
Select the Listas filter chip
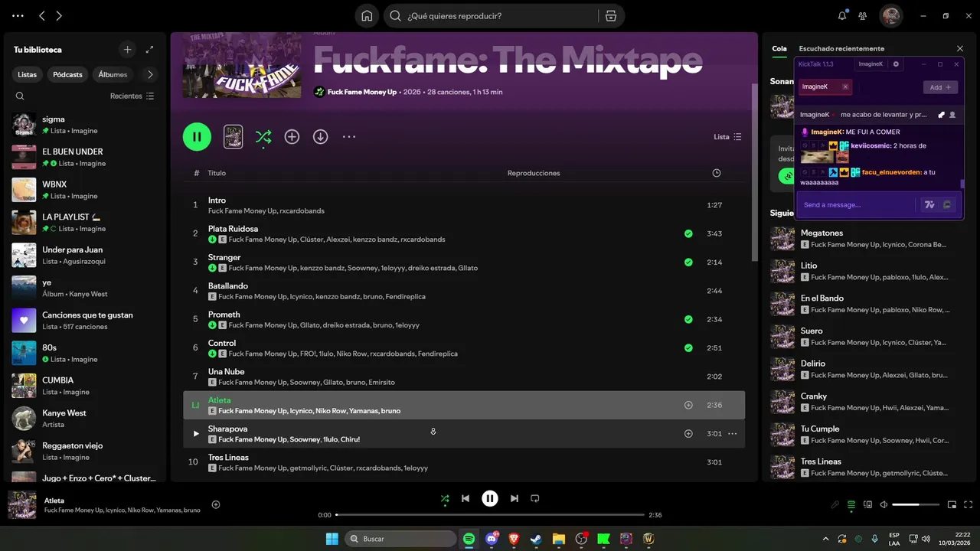click(x=27, y=74)
